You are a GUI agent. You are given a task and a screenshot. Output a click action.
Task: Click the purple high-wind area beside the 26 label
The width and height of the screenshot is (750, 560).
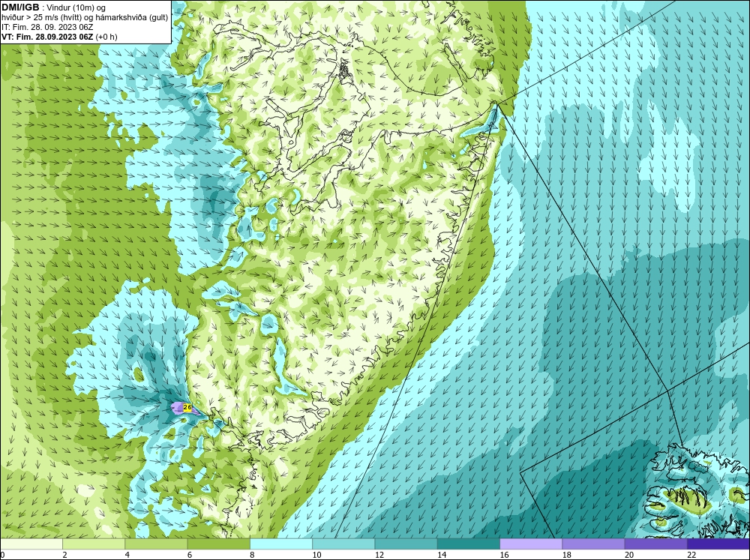(x=178, y=408)
